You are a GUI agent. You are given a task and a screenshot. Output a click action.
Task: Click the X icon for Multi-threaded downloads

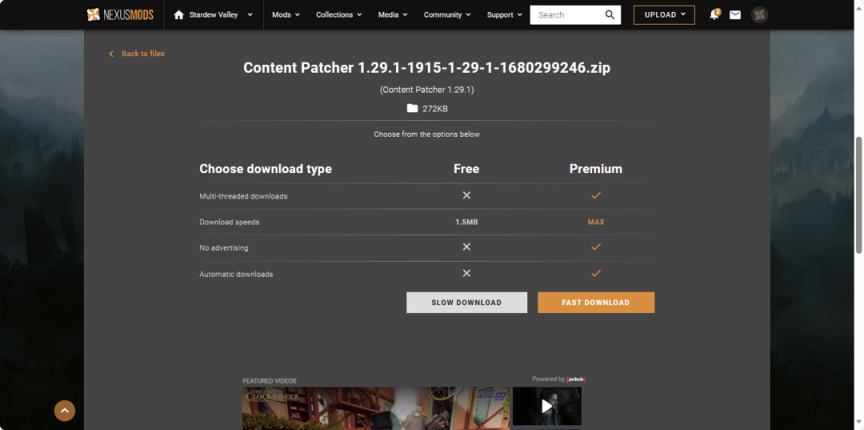466,195
